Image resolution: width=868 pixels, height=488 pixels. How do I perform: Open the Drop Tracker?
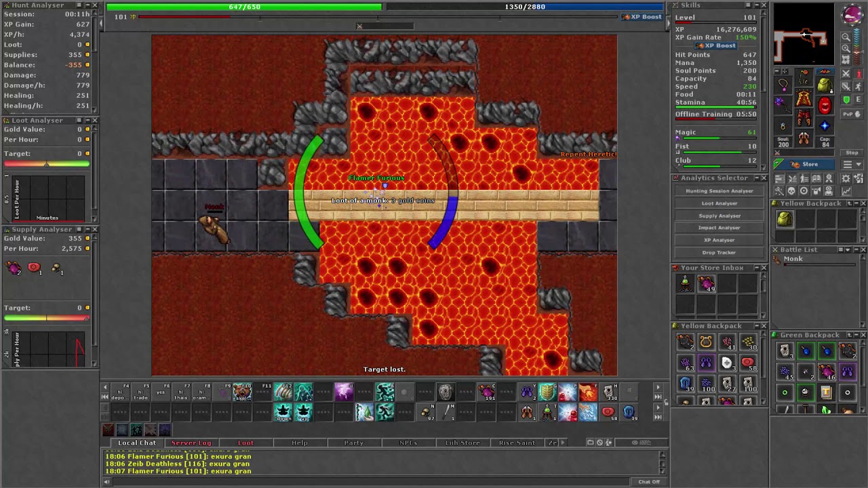click(719, 252)
